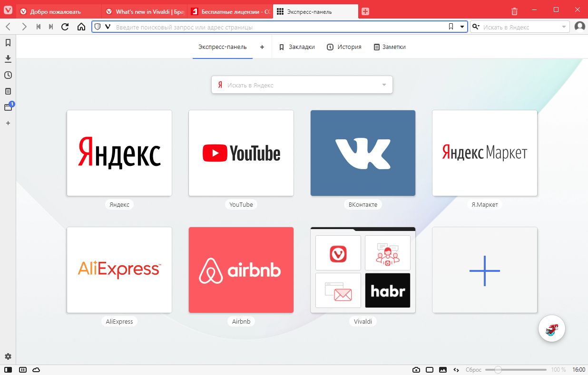Open the tracker blocker shield icon
Viewport: 588px width, 375px height.
pos(98,27)
